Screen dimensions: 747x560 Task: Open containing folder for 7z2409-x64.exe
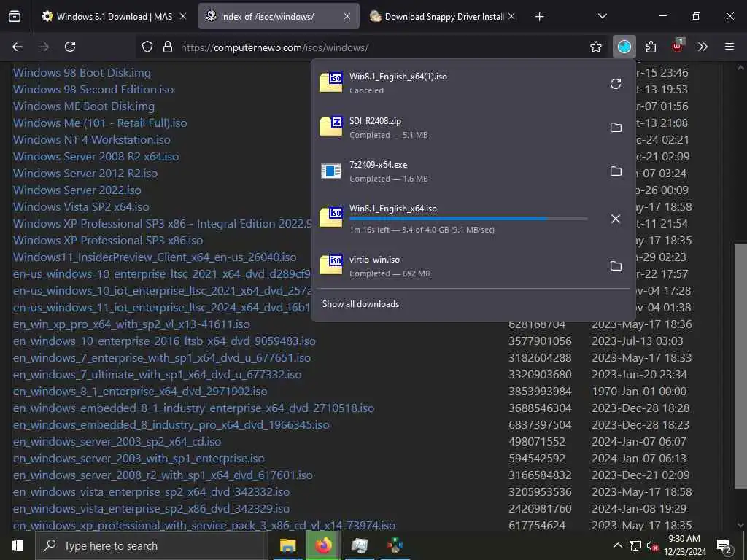click(616, 171)
